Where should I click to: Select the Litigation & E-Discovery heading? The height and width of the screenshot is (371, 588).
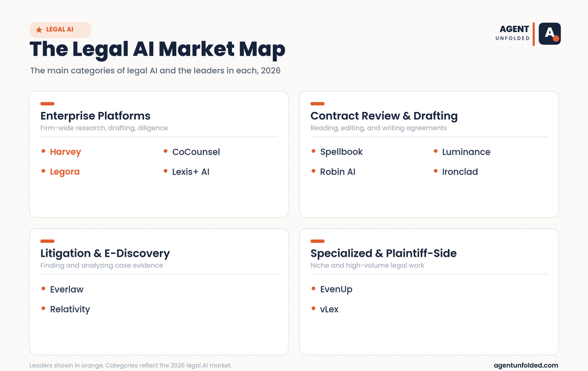[105, 253]
